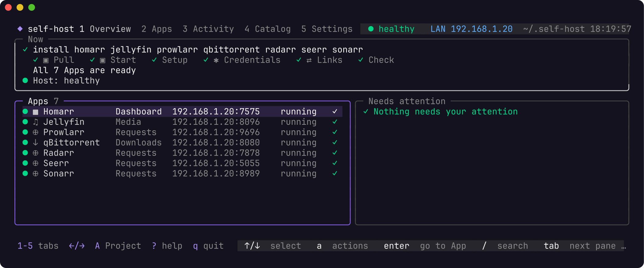Image resolution: width=644 pixels, height=268 pixels.
Task: Click the Needs attention pane title
Action: pyautogui.click(x=407, y=101)
